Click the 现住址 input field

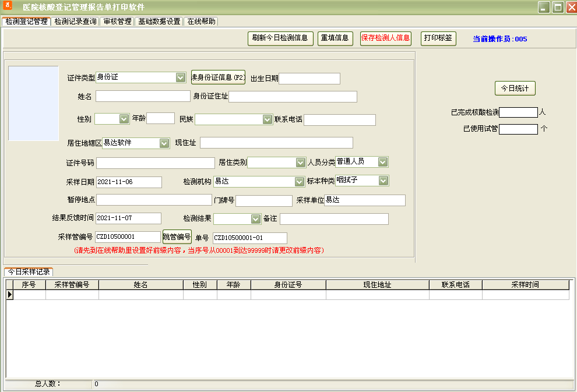(276, 143)
